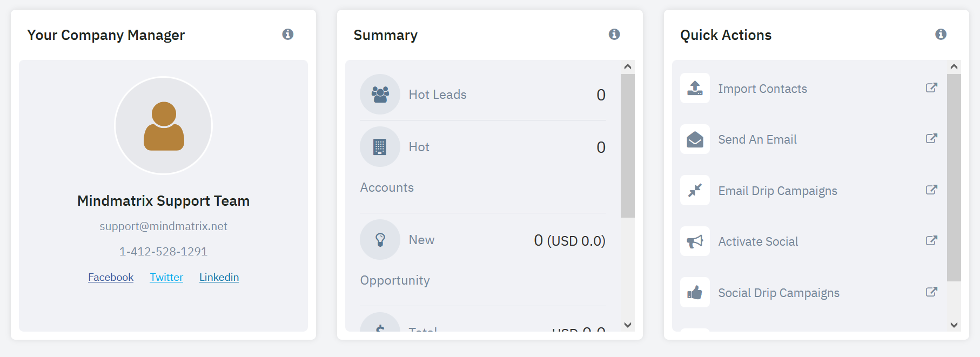The height and width of the screenshot is (357, 980).
Task: Click the Activate Social megaphone icon
Action: (695, 241)
